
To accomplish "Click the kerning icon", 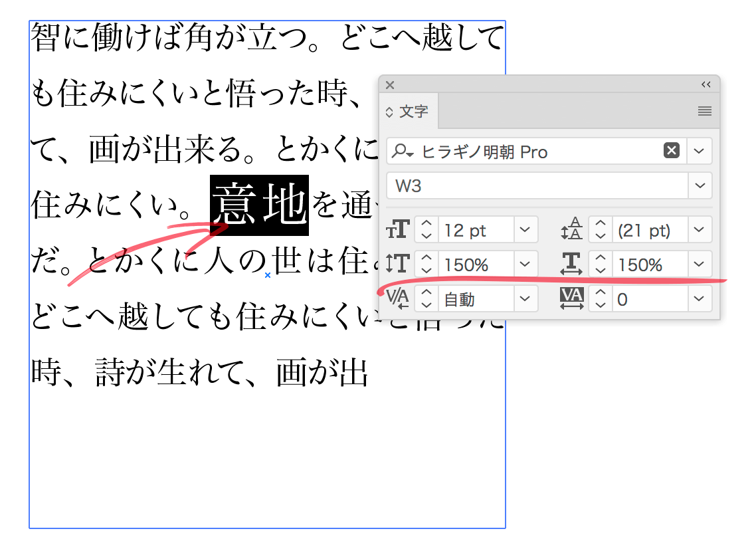I will (397, 298).
